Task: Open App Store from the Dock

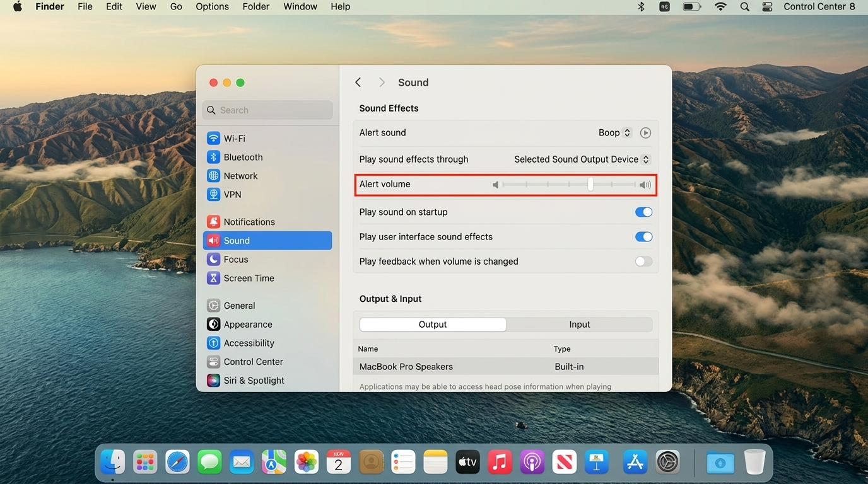Action: [x=635, y=462]
